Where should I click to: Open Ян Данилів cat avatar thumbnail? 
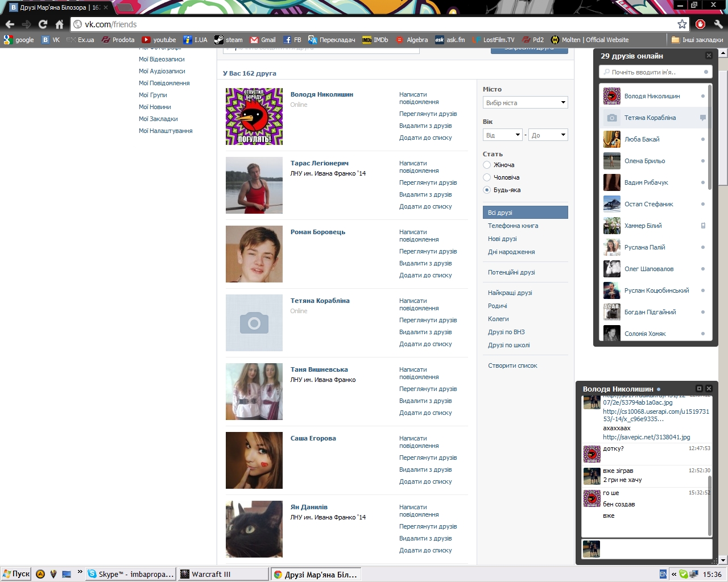pos(254,529)
